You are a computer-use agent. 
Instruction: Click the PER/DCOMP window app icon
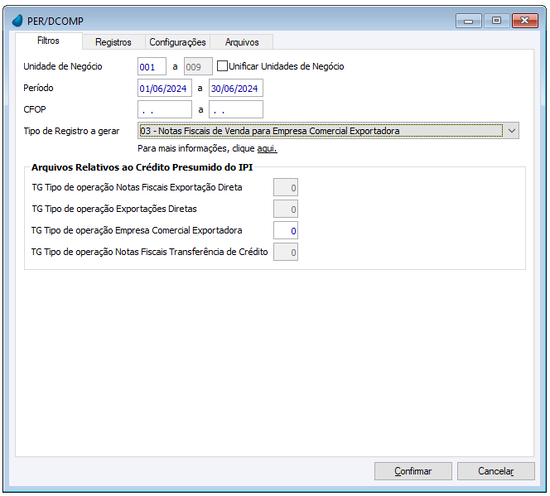(18, 21)
